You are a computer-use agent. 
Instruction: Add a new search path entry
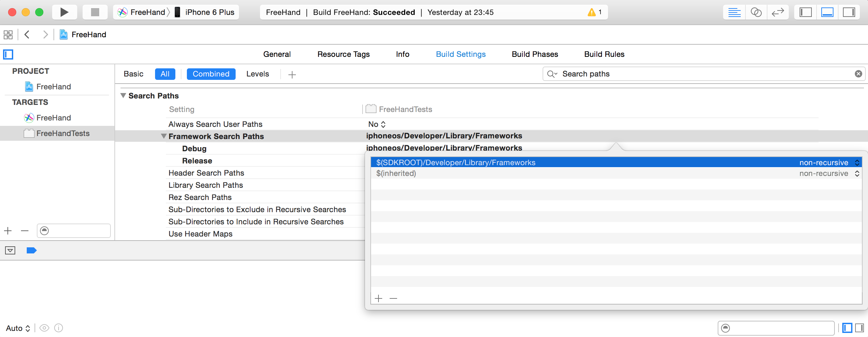tap(378, 298)
